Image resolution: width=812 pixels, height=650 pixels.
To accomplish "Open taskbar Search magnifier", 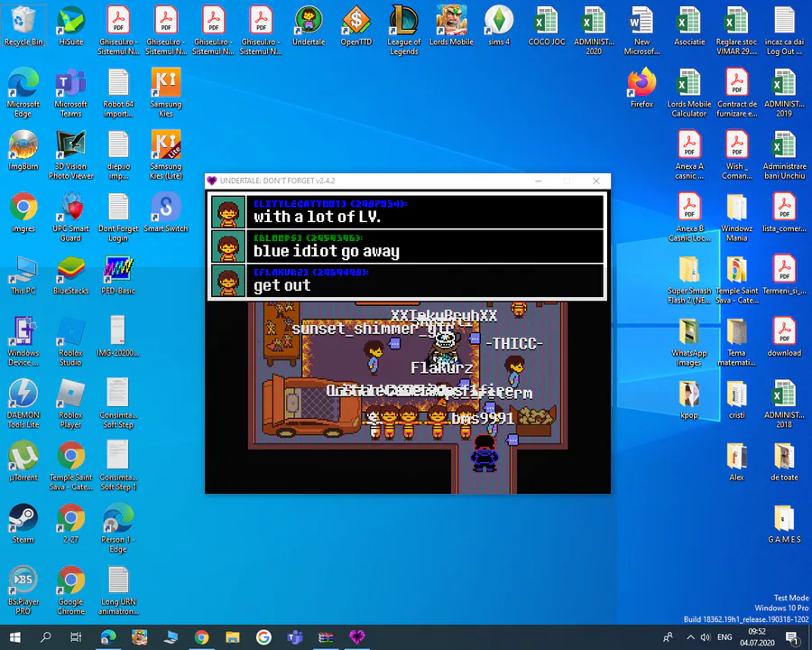I will pos(46,637).
